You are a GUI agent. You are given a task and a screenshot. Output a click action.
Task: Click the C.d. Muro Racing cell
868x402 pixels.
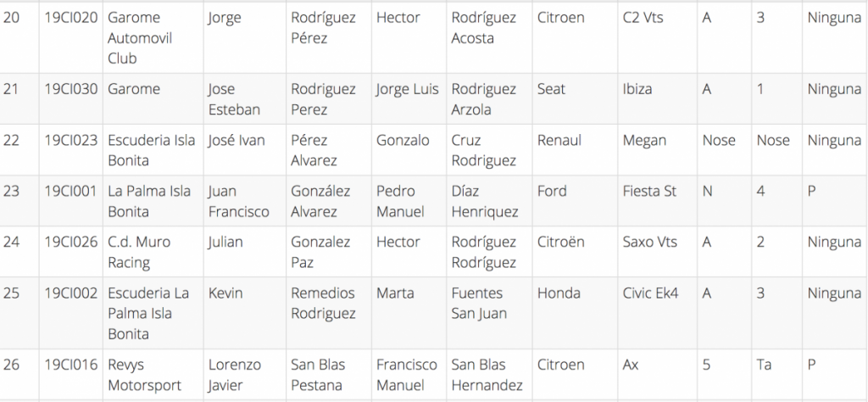[x=139, y=252]
